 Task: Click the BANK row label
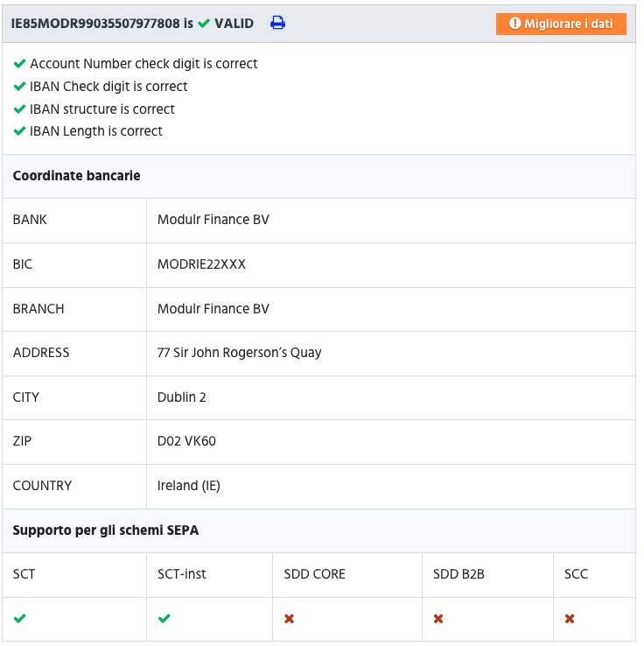[30, 220]
